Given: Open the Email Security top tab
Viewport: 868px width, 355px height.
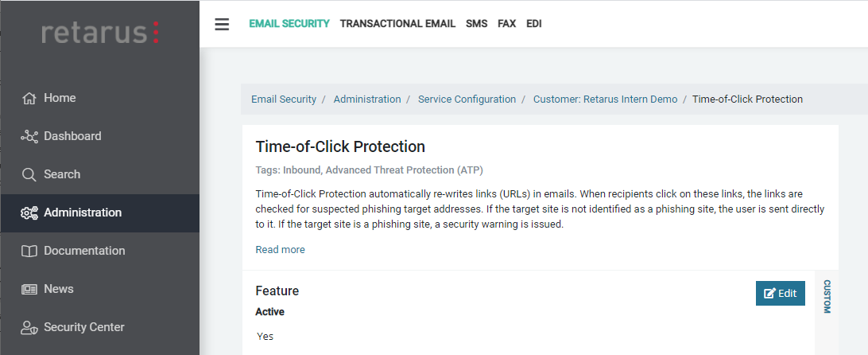Looking at the screenshot, I should (289, 24).
